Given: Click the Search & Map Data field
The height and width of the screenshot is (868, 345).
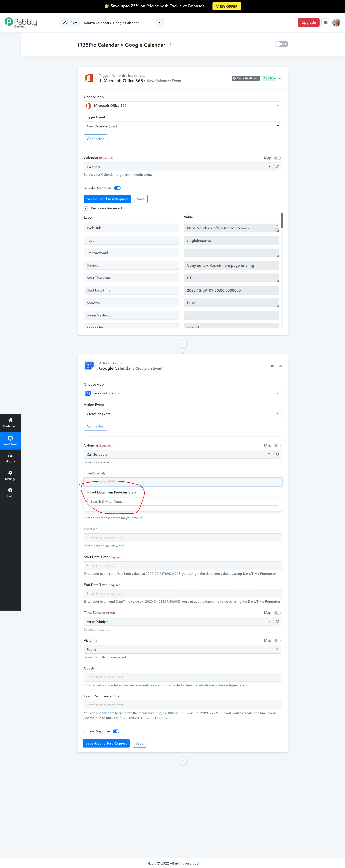Looking at the screenshot, I should pyautogui.click(x=183, y=501).
